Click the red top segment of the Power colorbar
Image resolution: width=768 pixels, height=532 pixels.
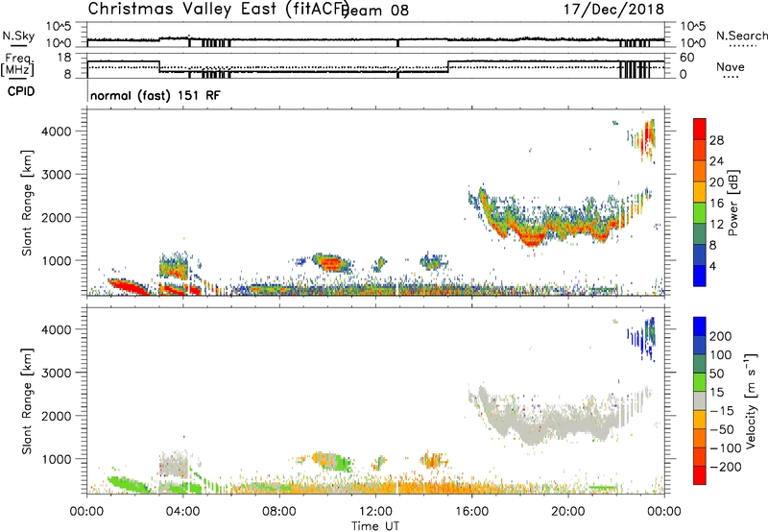click(x=700, y=129)
